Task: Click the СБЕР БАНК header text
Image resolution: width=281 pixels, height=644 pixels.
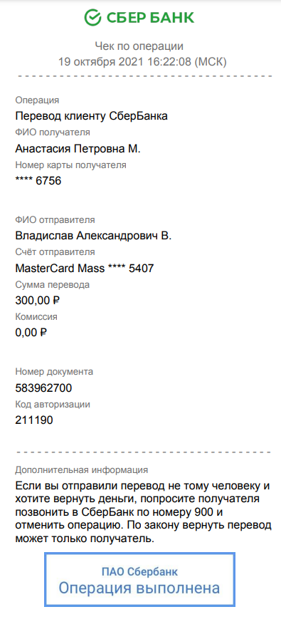Action: [150, 18]
